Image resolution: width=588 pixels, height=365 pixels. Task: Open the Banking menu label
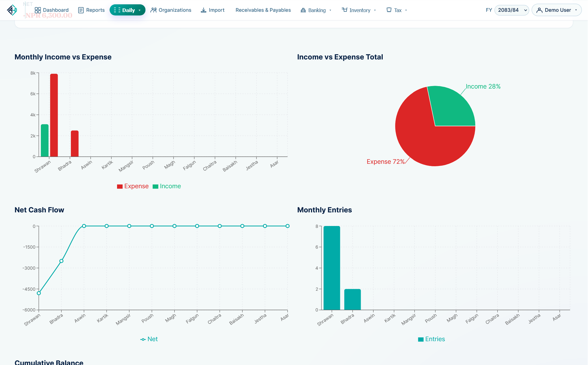(317, 10)
